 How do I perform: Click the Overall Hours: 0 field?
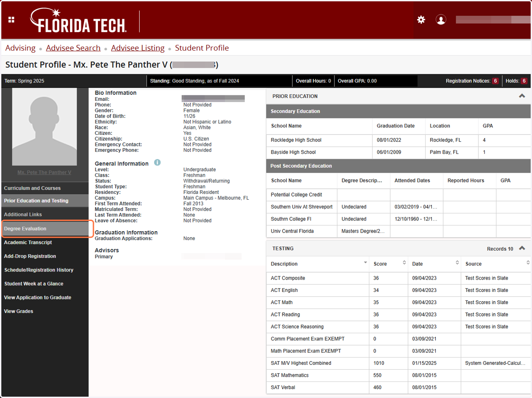click(x=313, y=81)
